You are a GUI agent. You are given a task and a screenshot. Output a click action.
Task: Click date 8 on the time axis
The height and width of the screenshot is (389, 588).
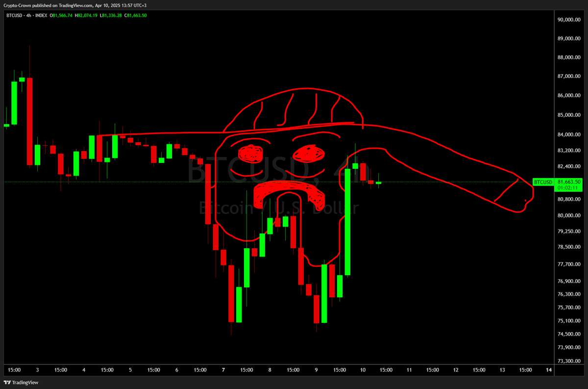[x=269, y=370]
